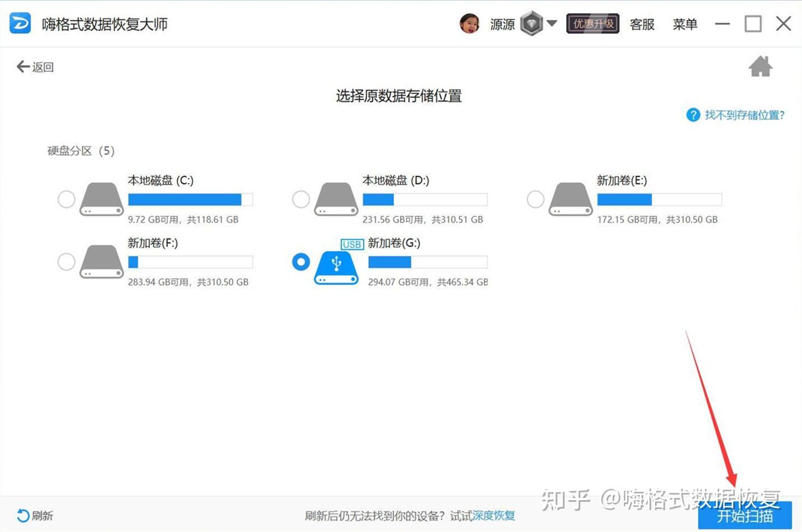
Task: Select the radio button for 新加卷 E
Action: coord(535,199)
